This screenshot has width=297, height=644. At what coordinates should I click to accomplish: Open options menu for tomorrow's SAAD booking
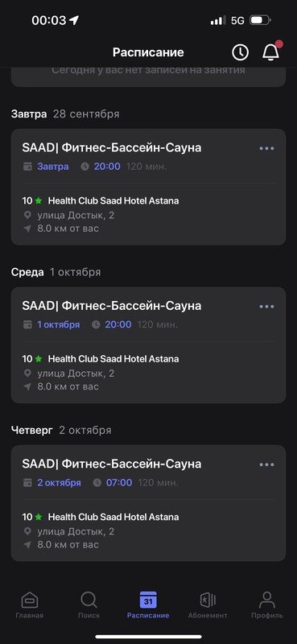(x=266, y=148)
